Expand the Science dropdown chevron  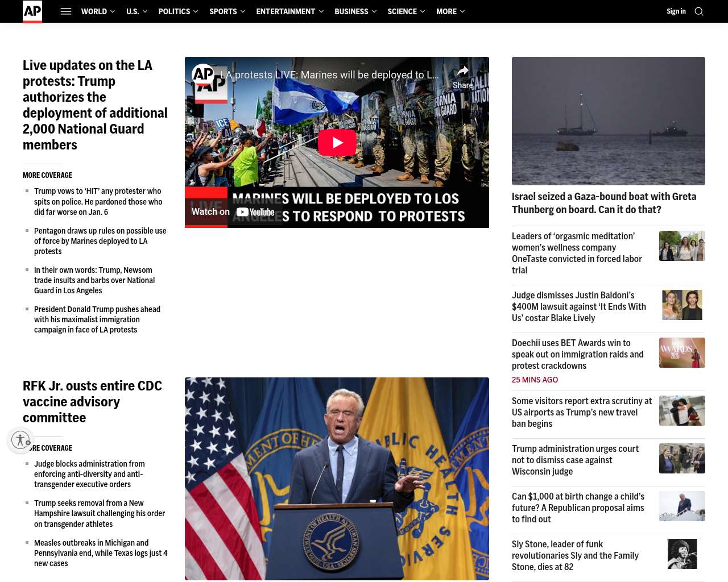pos(423,11)
